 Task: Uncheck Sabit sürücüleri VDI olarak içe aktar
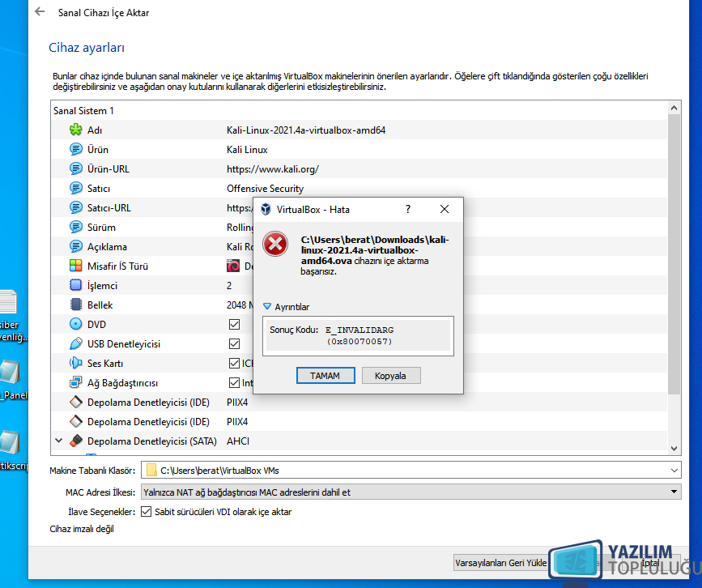(x=146, y=511)
